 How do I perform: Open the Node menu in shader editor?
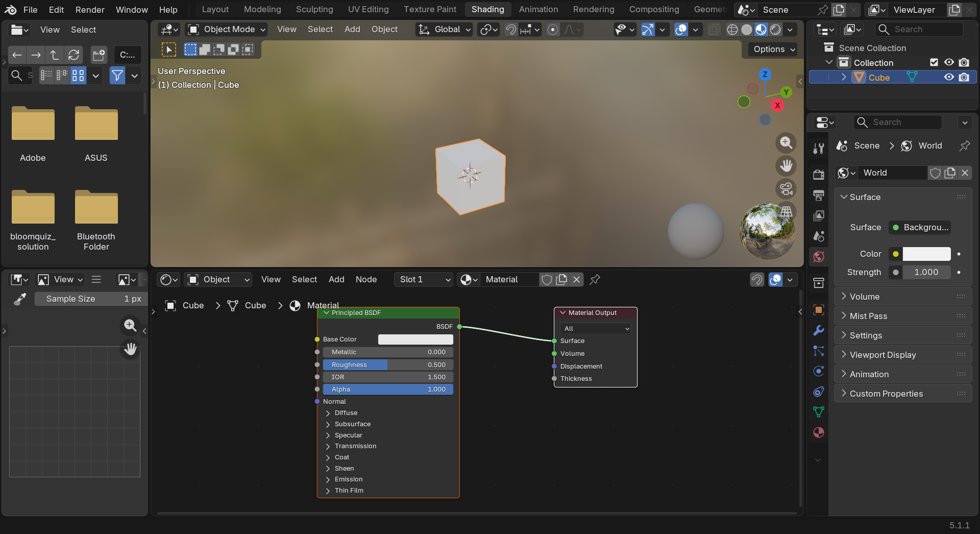pyautogui.click(x=366, y=279)
